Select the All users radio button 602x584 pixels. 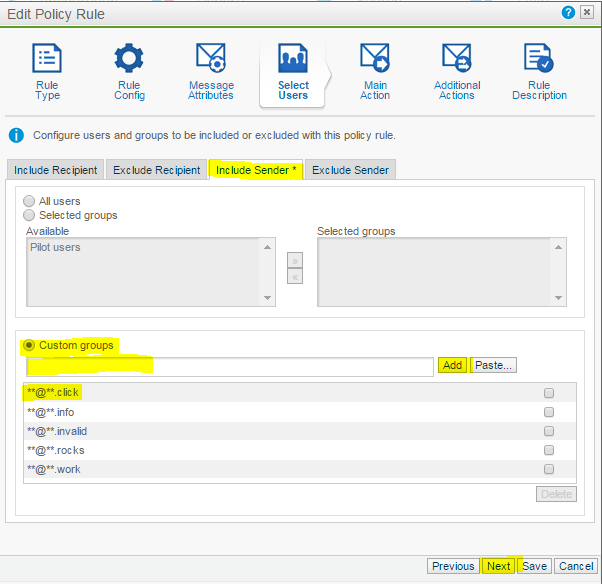point(30,201)
